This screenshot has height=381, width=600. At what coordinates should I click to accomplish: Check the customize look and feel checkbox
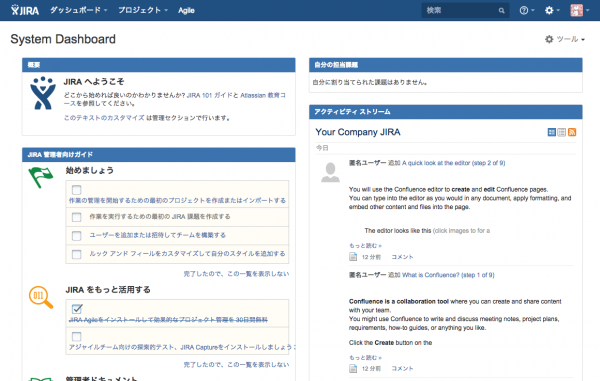coord(77,254)
